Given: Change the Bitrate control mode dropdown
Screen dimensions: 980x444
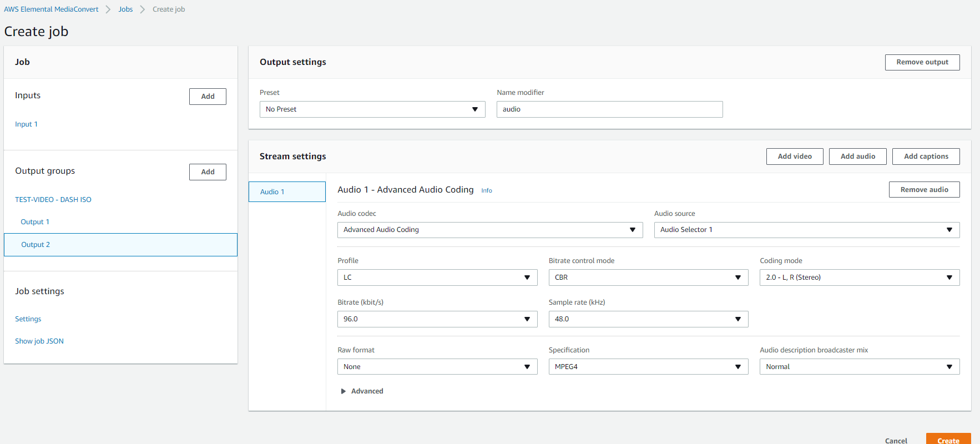Looking at the screenshot, I should 648,277.
